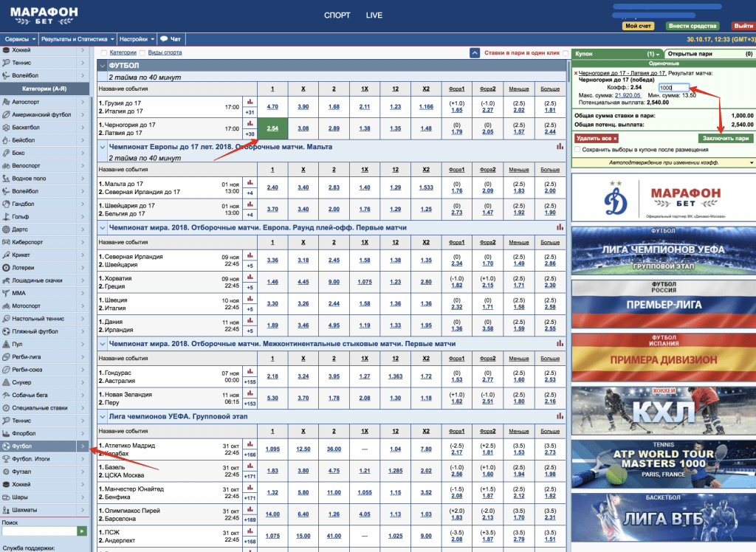756x552 pixels.
Task: Collapse the ФУТБОЛ section header
Action: pyautogui.click(x=103, y=66)
